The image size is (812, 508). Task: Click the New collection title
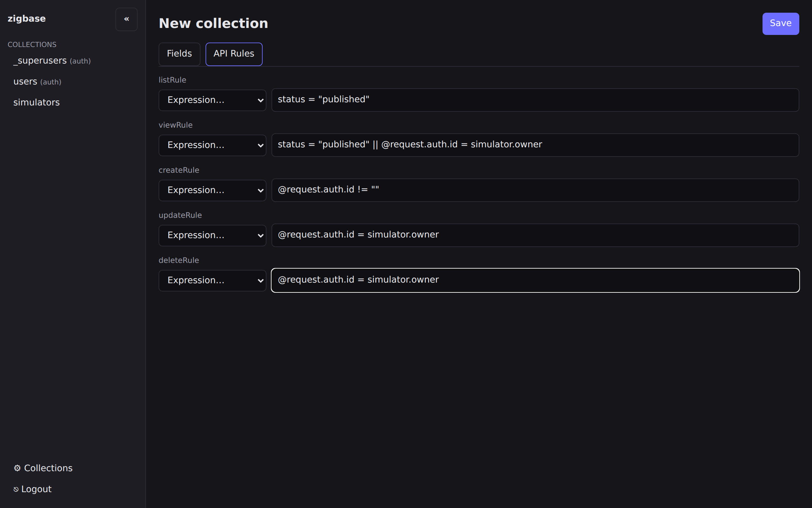(213, 23)
